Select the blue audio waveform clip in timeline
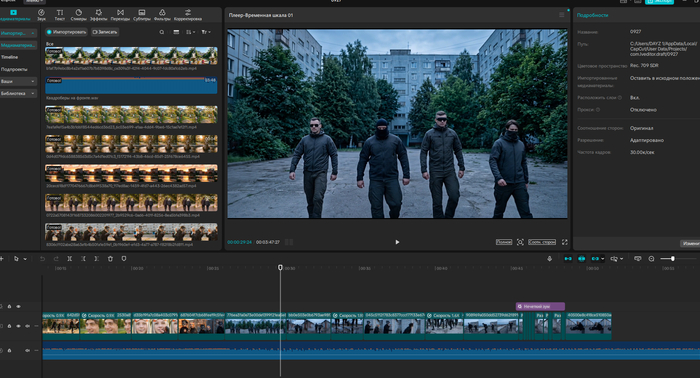Viewport: 700px width, 378px height. click(x=371, y=351)
